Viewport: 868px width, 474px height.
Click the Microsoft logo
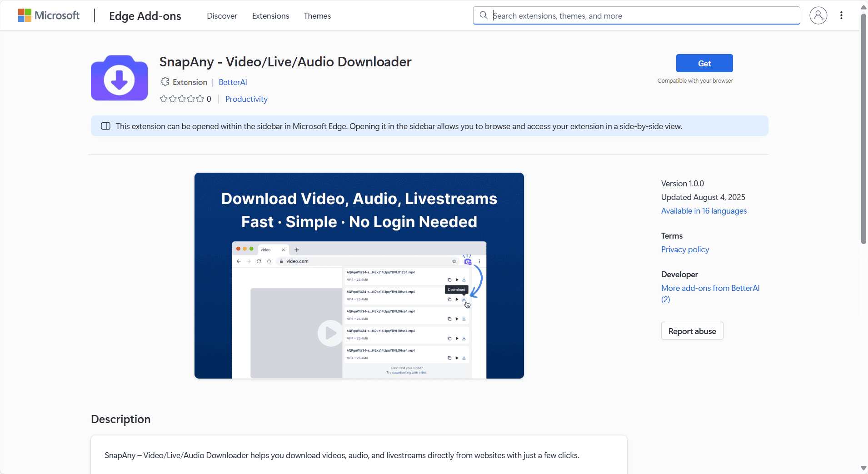pos(49,15)
